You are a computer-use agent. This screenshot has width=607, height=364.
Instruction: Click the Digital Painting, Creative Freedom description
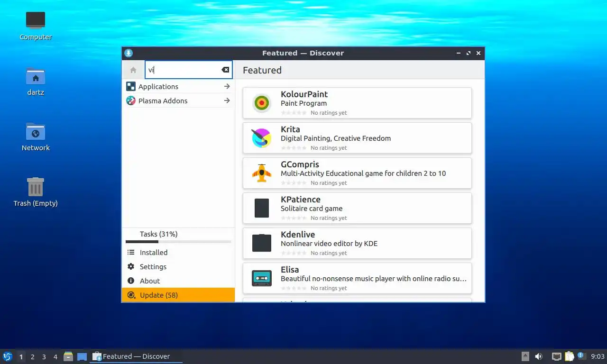(336, 138)
